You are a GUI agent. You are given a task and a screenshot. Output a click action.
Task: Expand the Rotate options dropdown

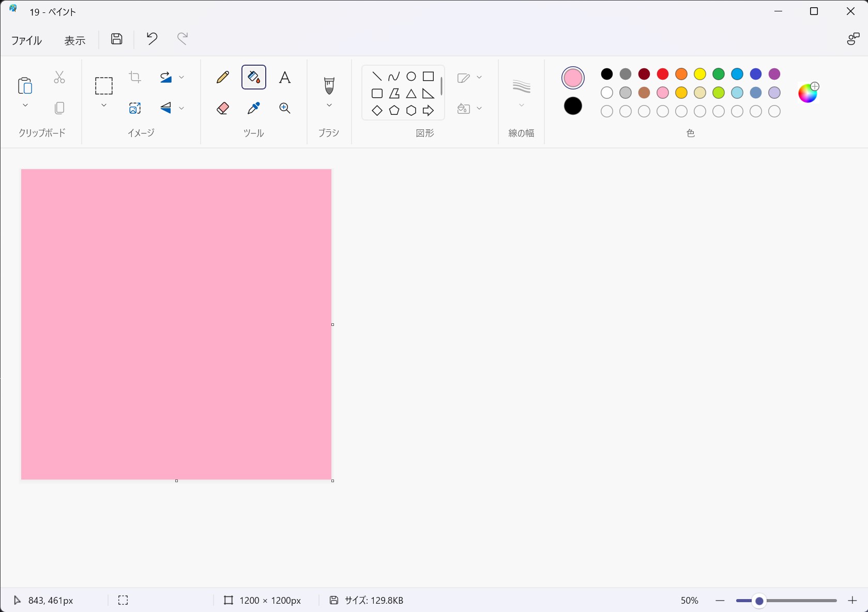click(181, 78)
